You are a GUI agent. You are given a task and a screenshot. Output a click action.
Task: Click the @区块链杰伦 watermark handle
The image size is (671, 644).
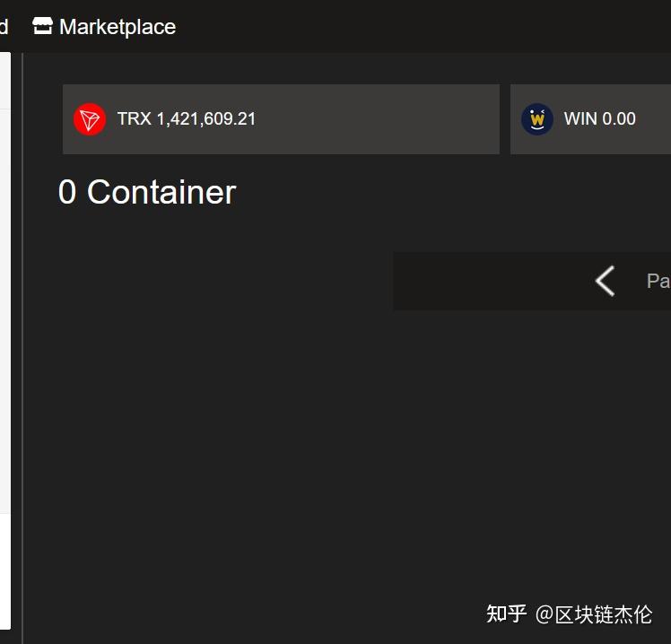point(594,614)
